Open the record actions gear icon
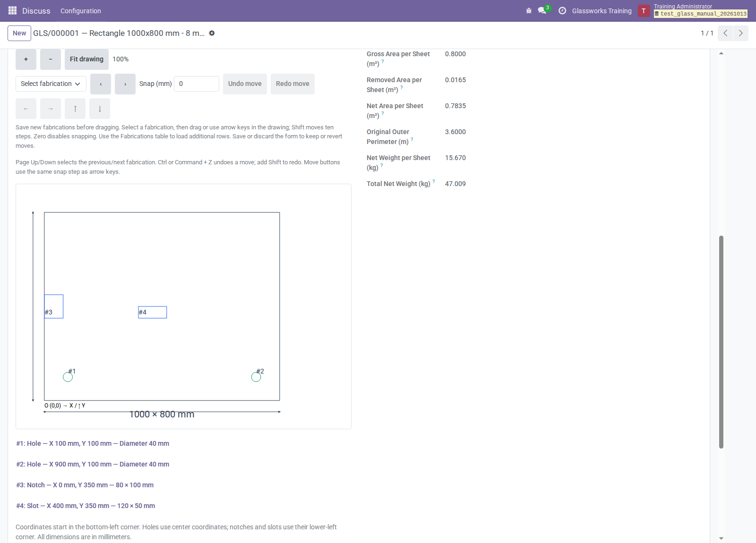 click(x=212, y=33)
